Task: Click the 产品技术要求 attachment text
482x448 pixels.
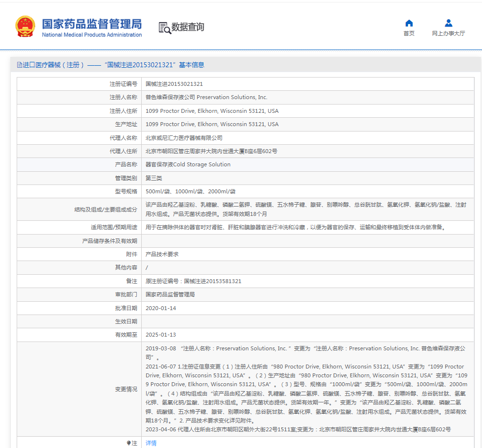Action: pos(162,254)
